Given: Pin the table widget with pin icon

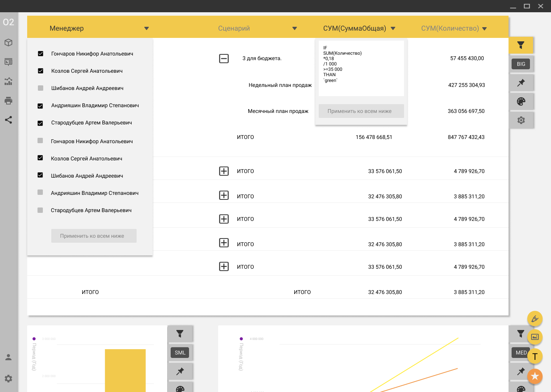Looking at the screenshot, I should (521, 83).
